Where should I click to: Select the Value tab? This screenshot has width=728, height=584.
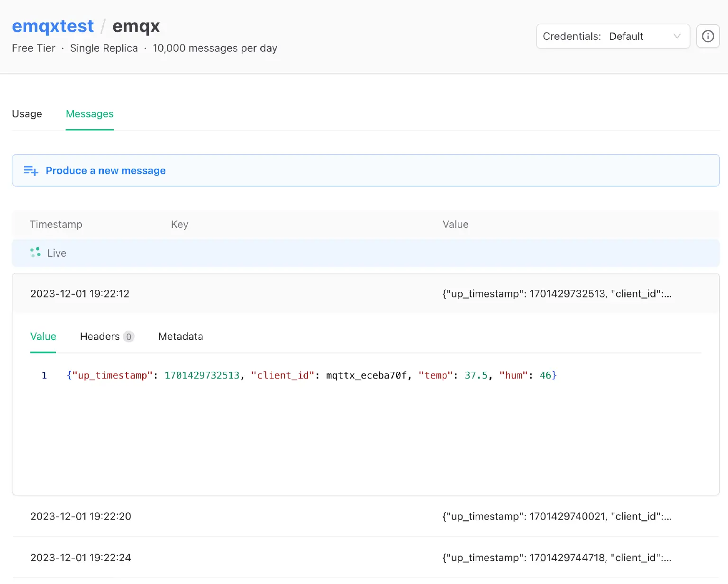pyautogui.click(x=43, y=336)
